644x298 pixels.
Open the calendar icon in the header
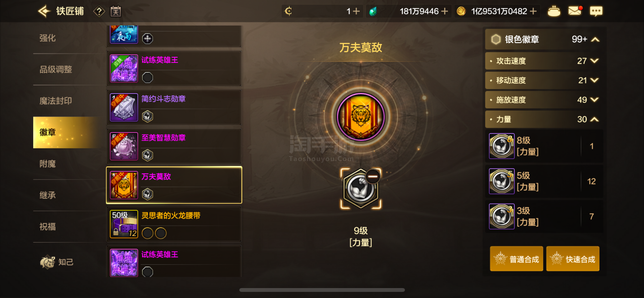[x=116, y=11]
